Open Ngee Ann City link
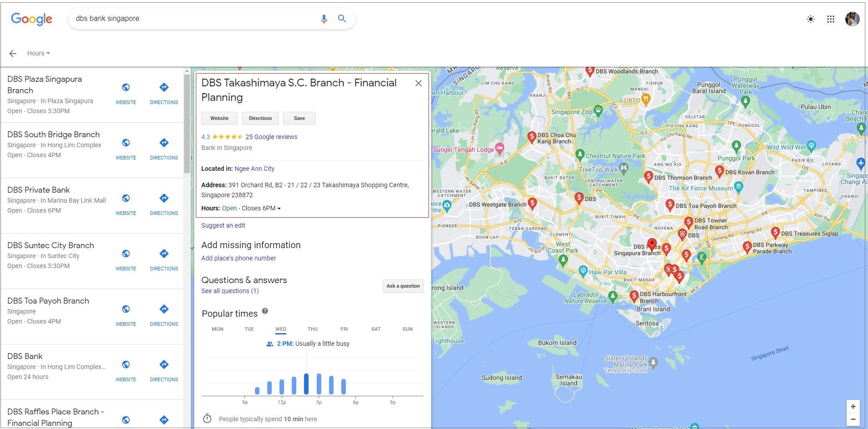The image size is (868, 429). (254, 169)
